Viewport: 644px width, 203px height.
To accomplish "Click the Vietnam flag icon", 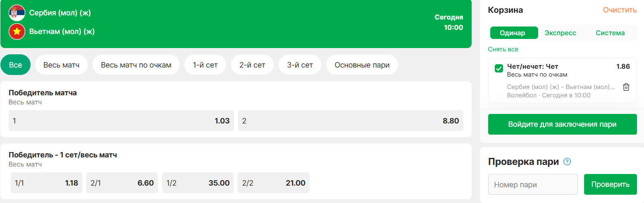I will pos(17,31).
